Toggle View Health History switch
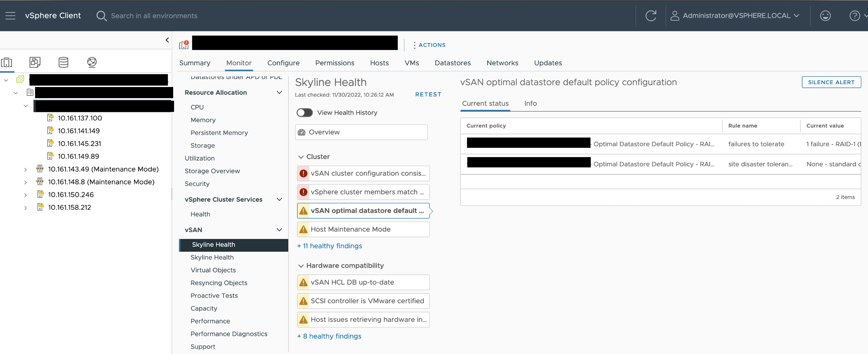 pyautogui.click(x=304, y=112)
